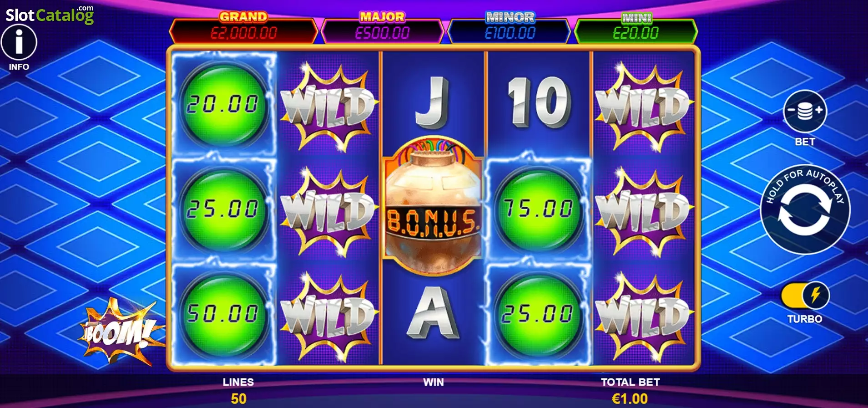Open the Info icon
The image size is (868, 408).
[19, 42]
